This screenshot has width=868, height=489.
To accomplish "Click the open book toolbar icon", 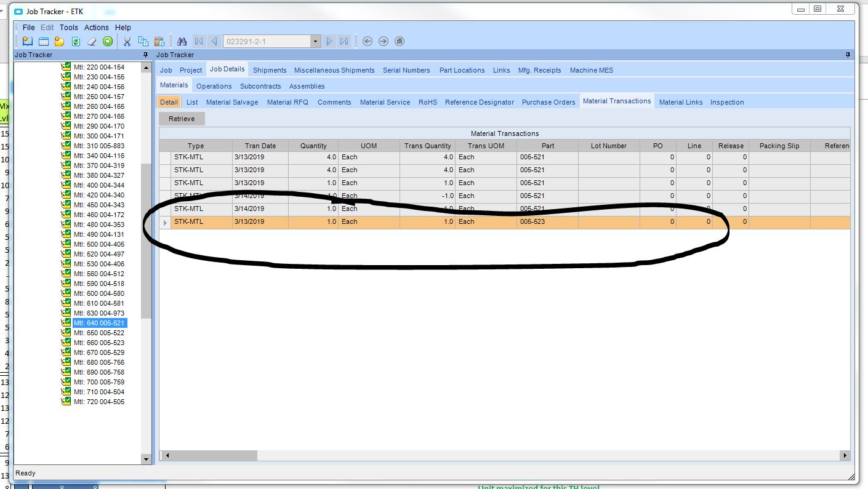I will 28,41.
